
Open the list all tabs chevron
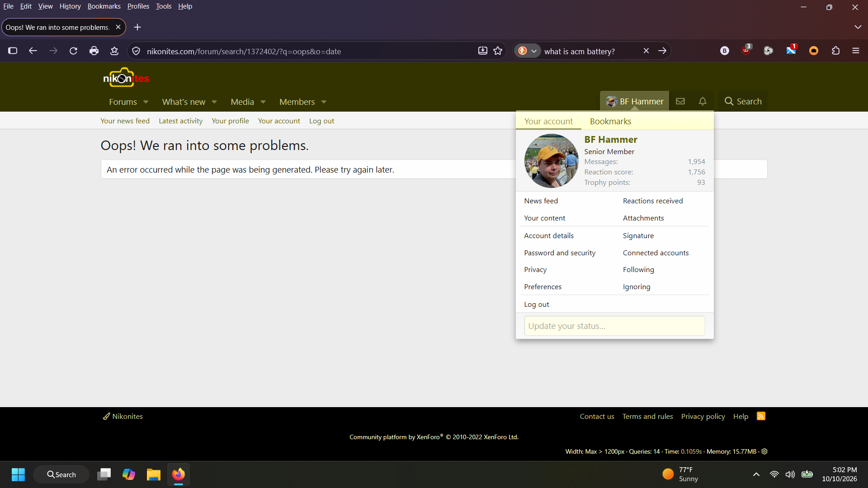click(858, 27)
